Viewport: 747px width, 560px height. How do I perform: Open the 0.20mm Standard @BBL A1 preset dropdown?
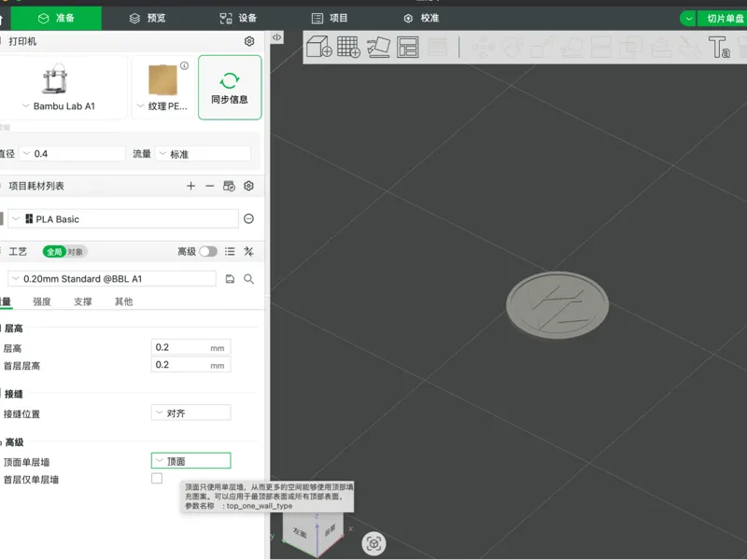(x=112, y=279)
